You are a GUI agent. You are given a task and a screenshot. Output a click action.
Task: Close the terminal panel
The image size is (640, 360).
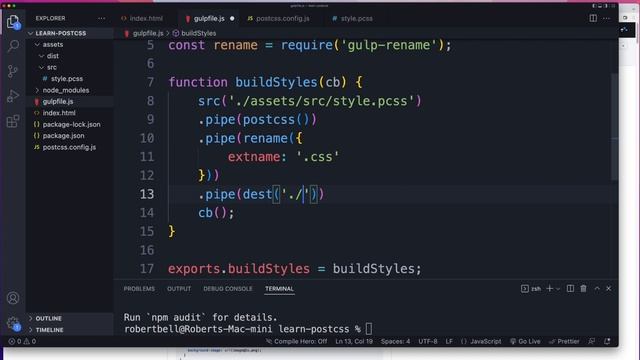609,289
